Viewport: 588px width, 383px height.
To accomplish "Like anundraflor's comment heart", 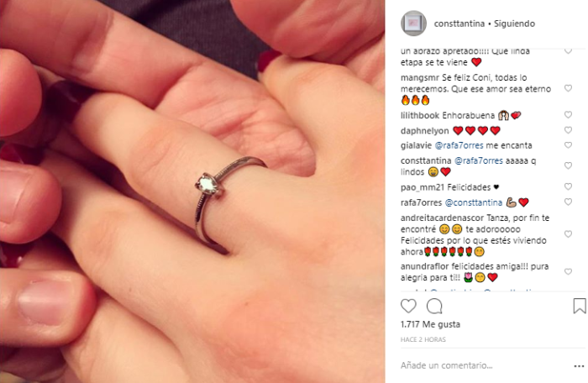I will pos(568,271).
